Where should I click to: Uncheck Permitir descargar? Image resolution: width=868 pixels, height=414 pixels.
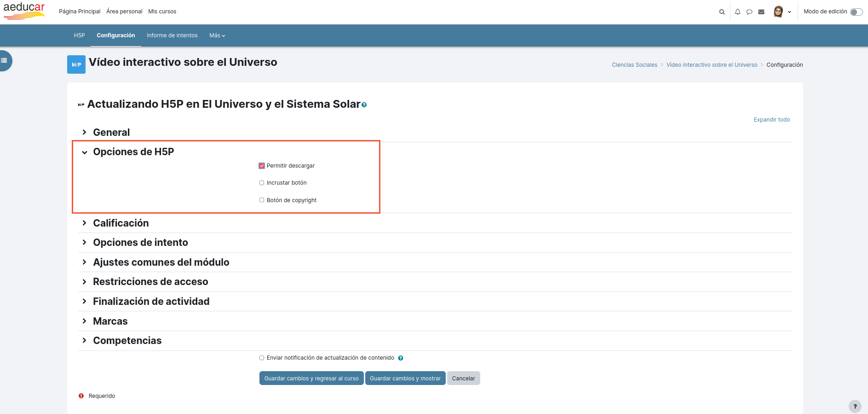[262, 166]
